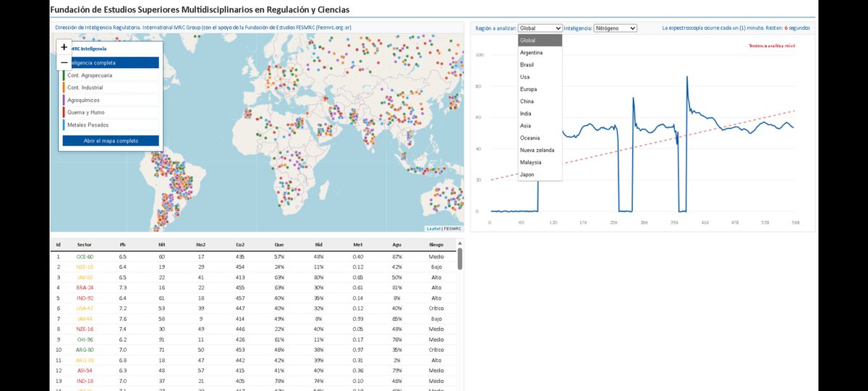Viewport: 868px width, 391px height.
Task: Select the Inteligencia completa layer
Action: pos(111,63)
